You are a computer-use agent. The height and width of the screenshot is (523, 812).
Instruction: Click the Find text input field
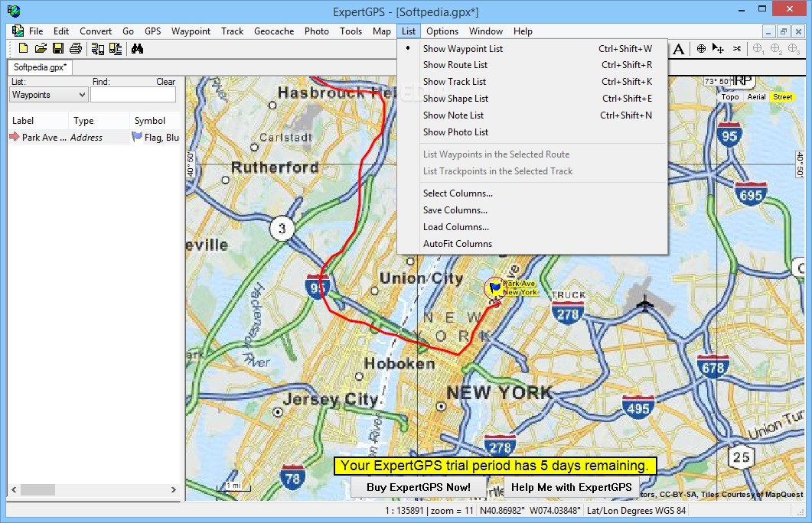tap(134, 95)
